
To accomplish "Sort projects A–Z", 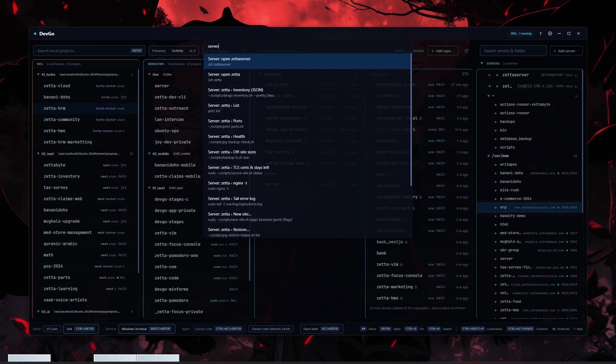I will [192, 51].
